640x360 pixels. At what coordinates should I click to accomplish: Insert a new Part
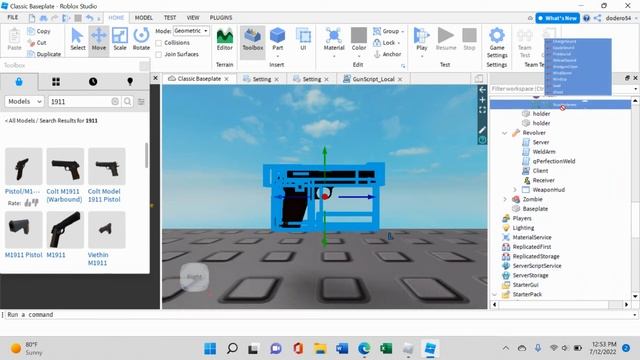click(x=278, y=39)
